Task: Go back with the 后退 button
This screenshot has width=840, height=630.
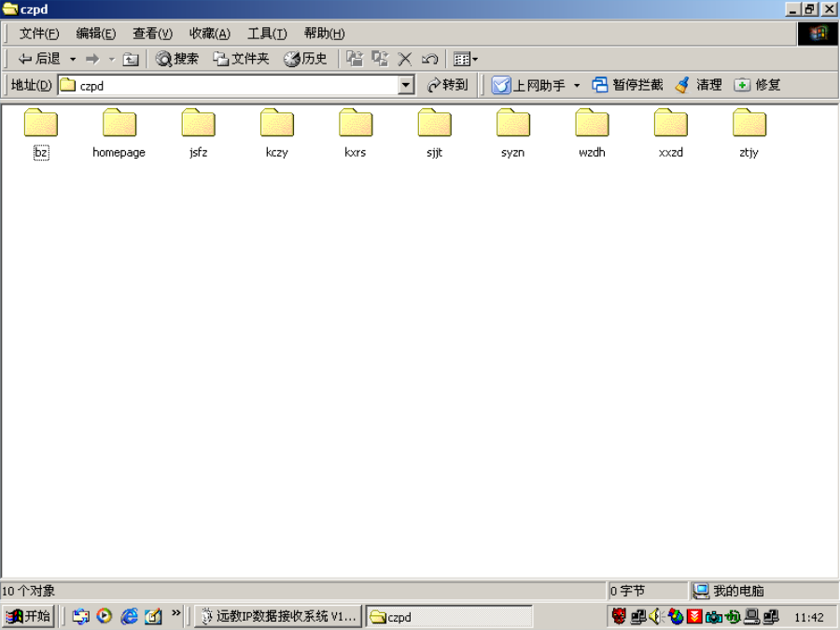Action: coord(38,59)
